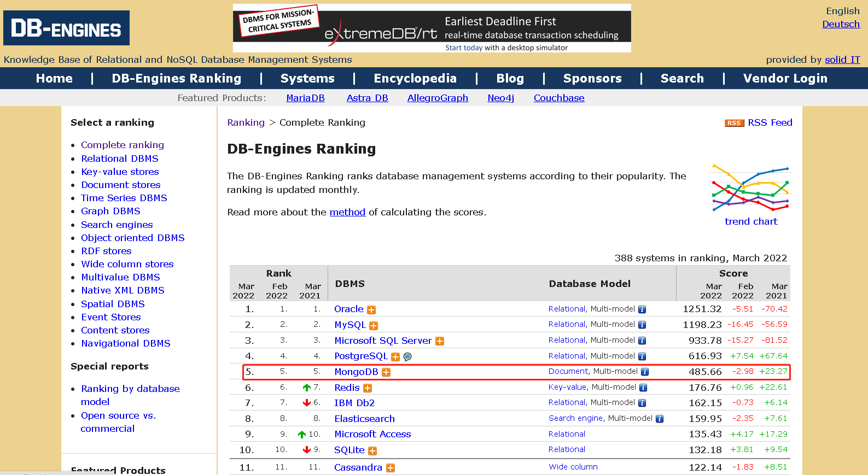Click the plus icon next to SQLite
The width and height of the screenshot is (868, 475).
point(372,451)
